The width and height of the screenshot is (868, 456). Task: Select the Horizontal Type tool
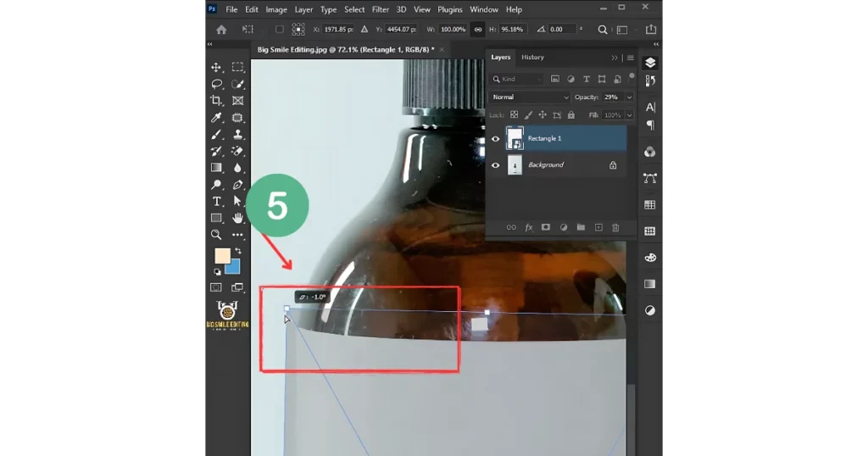click(216, 202)
